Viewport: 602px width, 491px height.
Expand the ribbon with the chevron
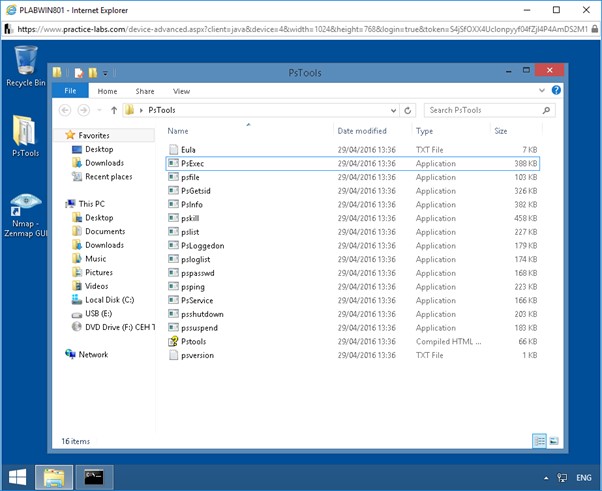pos(542,91)
